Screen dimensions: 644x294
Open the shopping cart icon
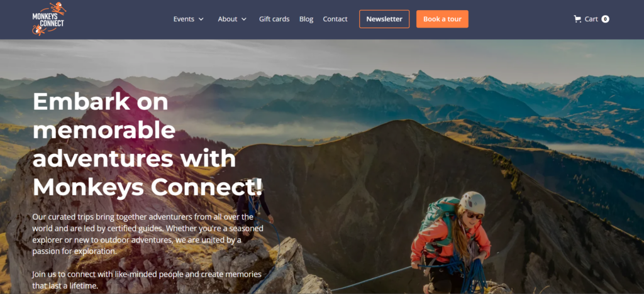pyautogui.click(x=577, y=19)
